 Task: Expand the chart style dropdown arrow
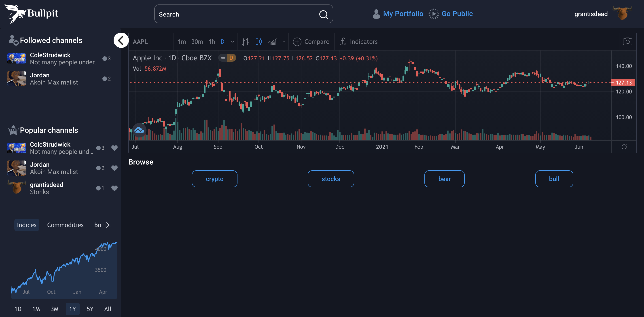(x=284, y=42)
